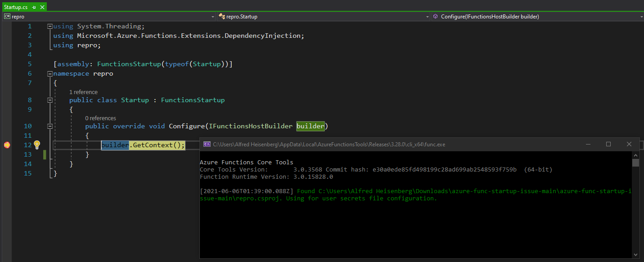Minimize the func.exe console window
Screen dimensions: 644x262
tap(588, 144)
